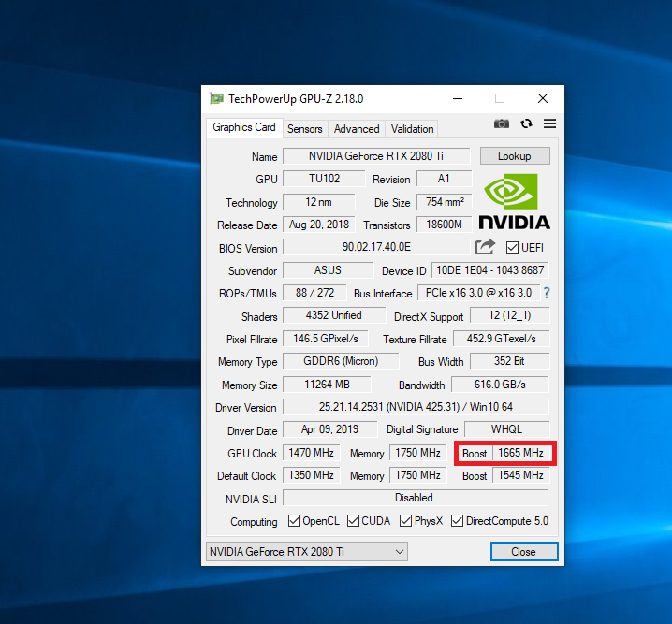Toggle the PhysX checkbox
Screen dimensions: 672x624
(x=405, y=521)
